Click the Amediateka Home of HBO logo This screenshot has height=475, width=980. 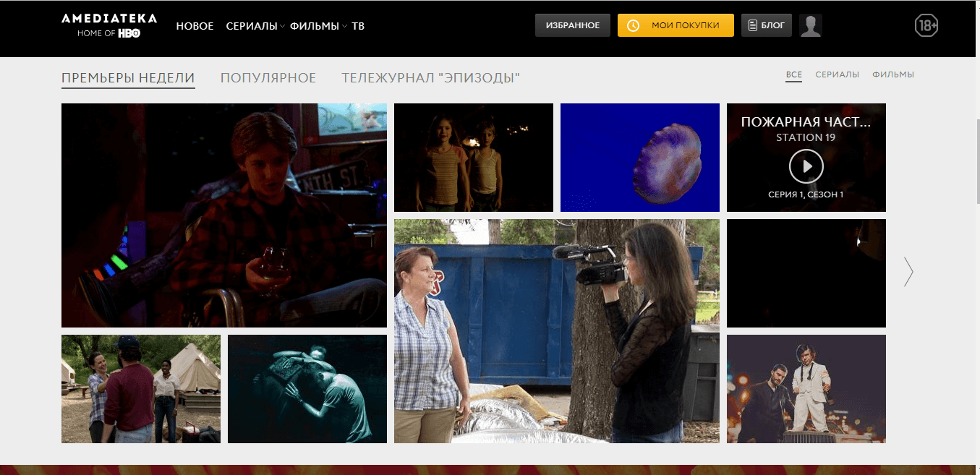click(x=109, y=25)
